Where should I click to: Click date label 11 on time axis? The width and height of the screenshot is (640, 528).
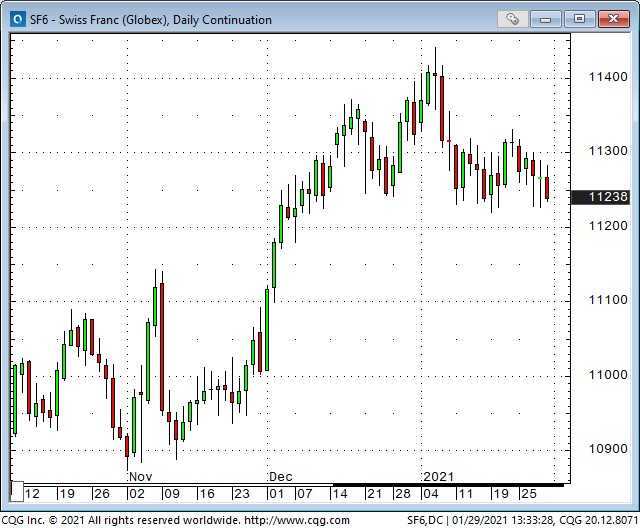[466, 494]
